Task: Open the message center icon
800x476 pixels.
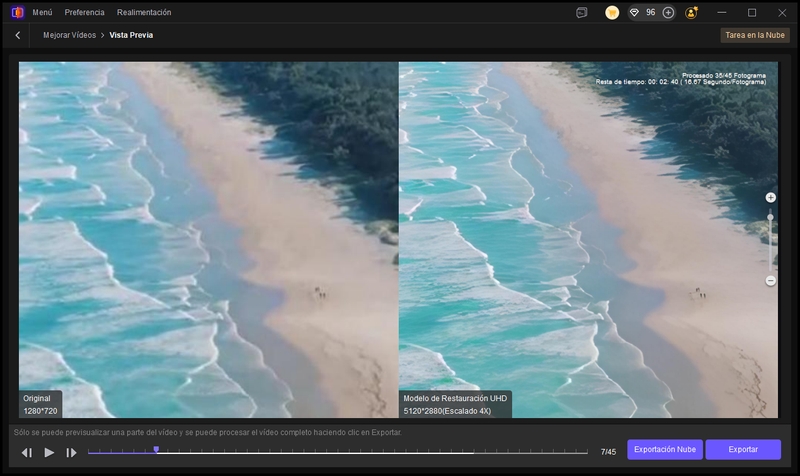Action: click(582, 13)
